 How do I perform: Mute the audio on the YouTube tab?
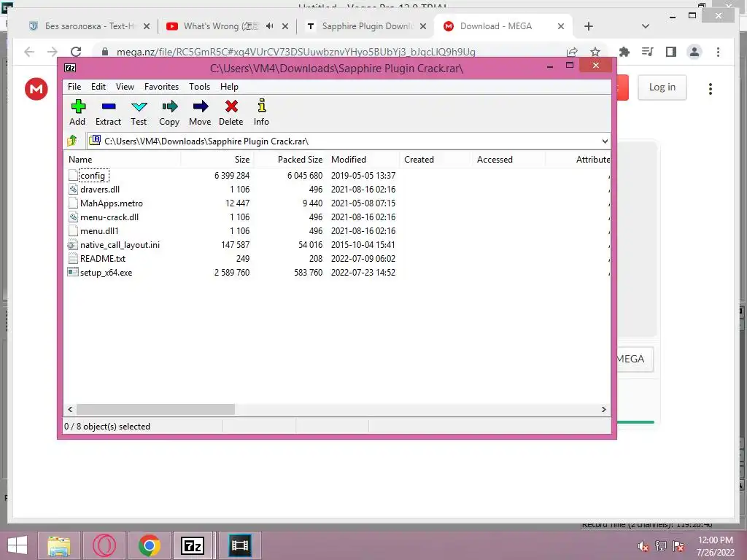pyautogui.click(x=270, y=26)
